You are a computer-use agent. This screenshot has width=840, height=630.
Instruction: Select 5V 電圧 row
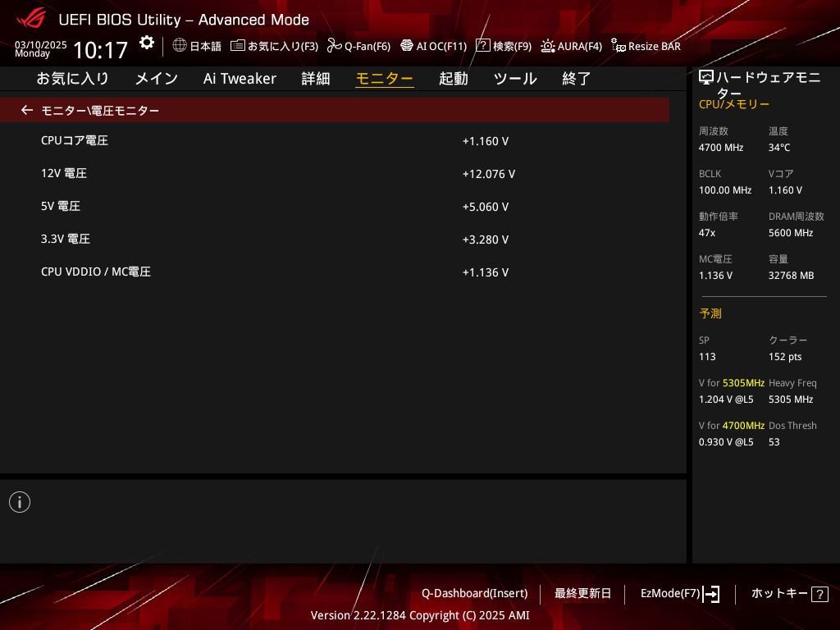[335, 206]
